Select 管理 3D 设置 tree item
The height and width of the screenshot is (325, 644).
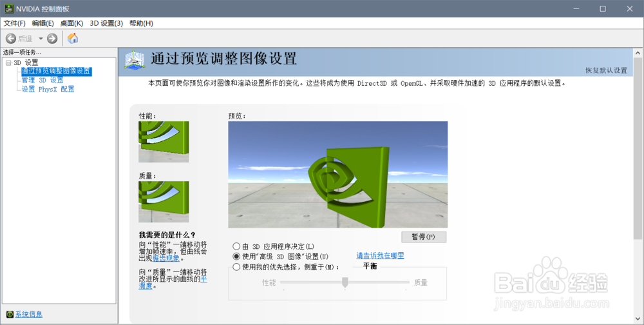[43, 80]
